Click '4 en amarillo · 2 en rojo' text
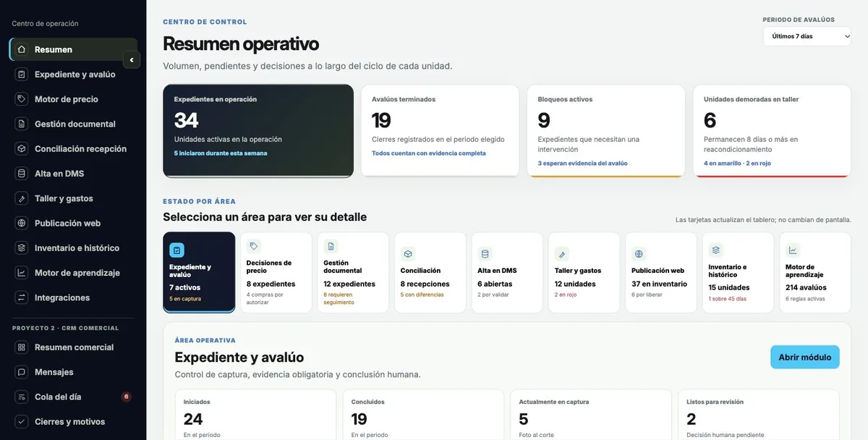 [737, 164]
